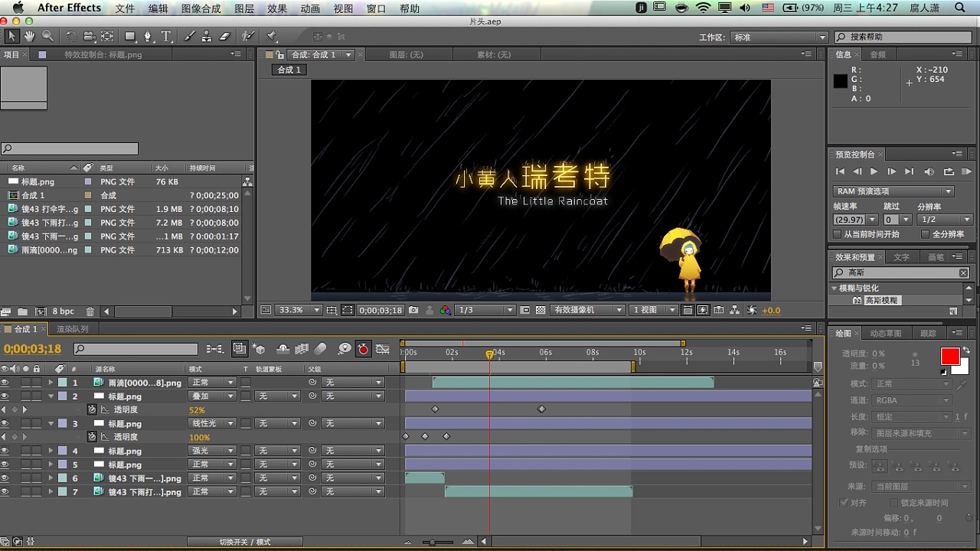Image resolution: width=980 pixels, height=551 pixels.
Task: Select the Horizontal Type tool
Action: point(166,36)
